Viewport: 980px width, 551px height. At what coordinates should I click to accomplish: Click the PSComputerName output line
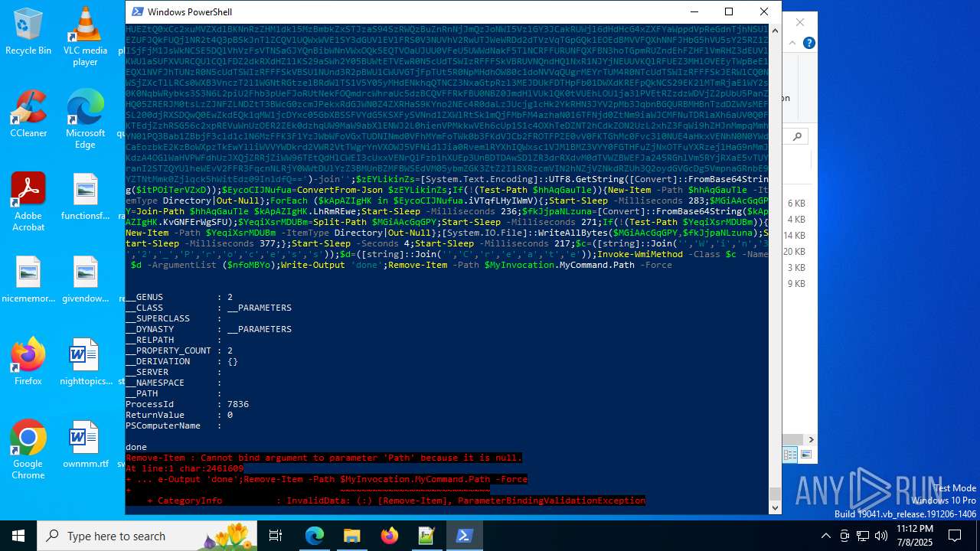click(x=174, y=425)
